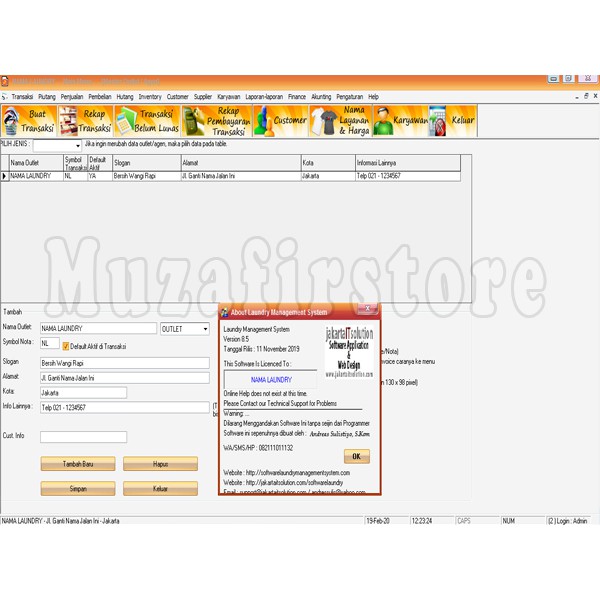The image size is (600, 600).
Task: Expand OUTLET type dropdown
Action: click(x=205, y=329)
